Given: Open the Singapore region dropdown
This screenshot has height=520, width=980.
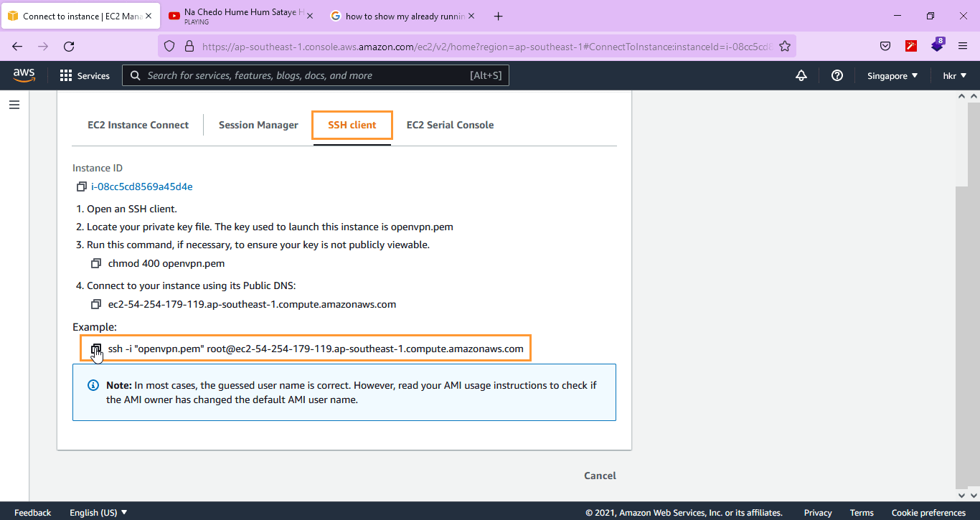Looking at the screenshot, I should pyautogui.click(x=892, y=75).
